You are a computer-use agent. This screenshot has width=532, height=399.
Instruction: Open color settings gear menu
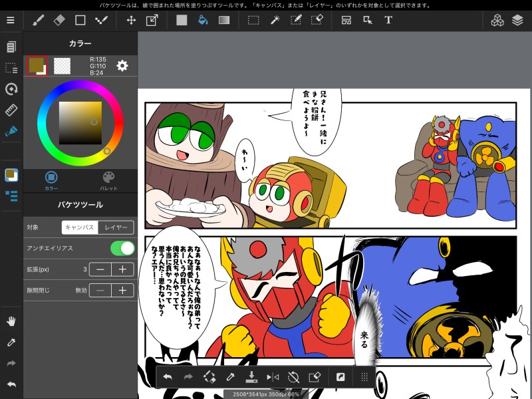(x=122, y=65)
